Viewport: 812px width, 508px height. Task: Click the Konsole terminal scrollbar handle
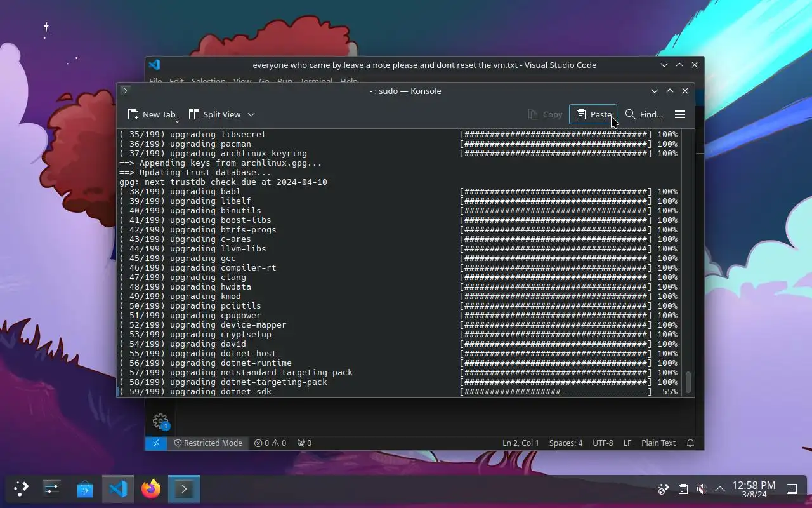pos(688,382)
